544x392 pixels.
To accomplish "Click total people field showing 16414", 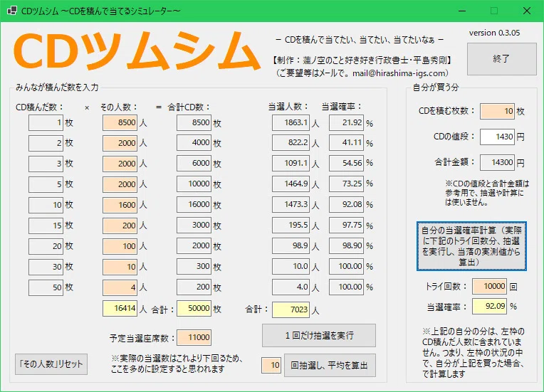I will [x=120, y=309].
